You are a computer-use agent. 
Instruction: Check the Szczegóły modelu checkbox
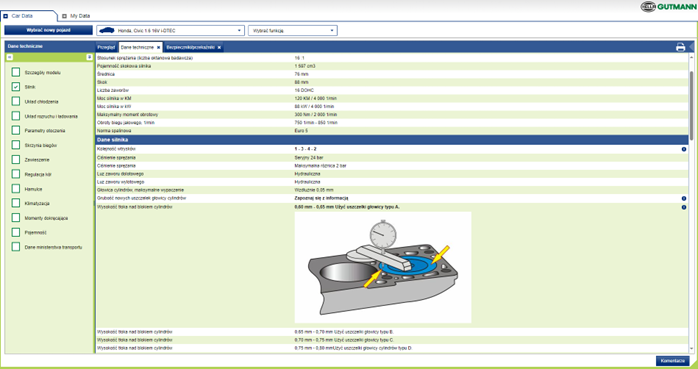click(x=16, y=73)
